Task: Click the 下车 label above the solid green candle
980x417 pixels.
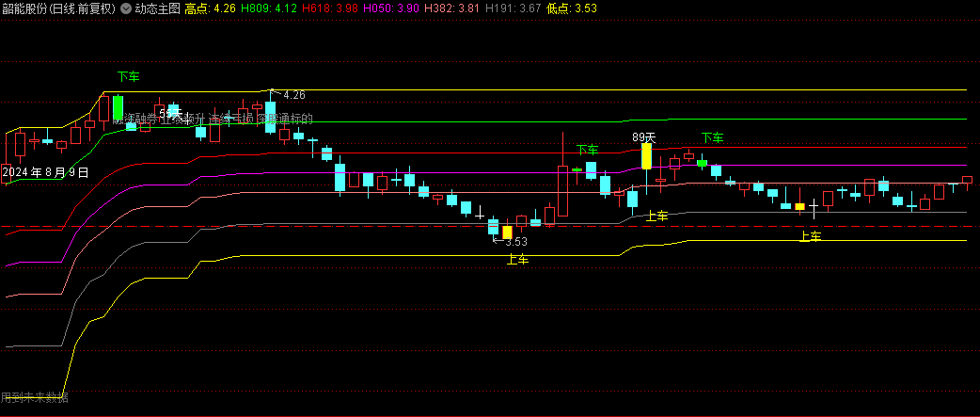Action: pyautogui.click(x=128, y=76)
